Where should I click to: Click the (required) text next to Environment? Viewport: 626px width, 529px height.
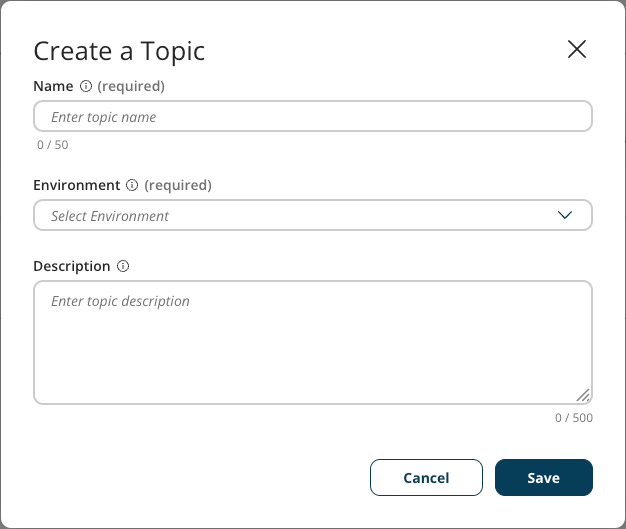point(178,185)
